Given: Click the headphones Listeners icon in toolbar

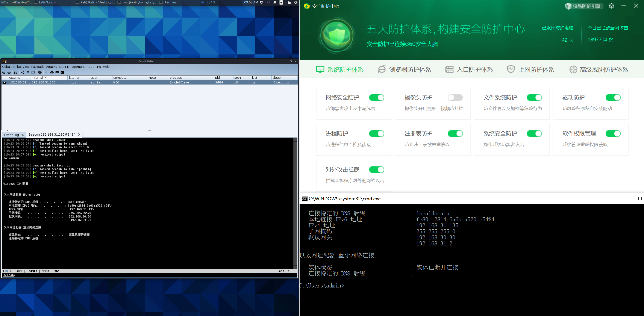Looking at the screenshot, I should [x=16, y=72].
